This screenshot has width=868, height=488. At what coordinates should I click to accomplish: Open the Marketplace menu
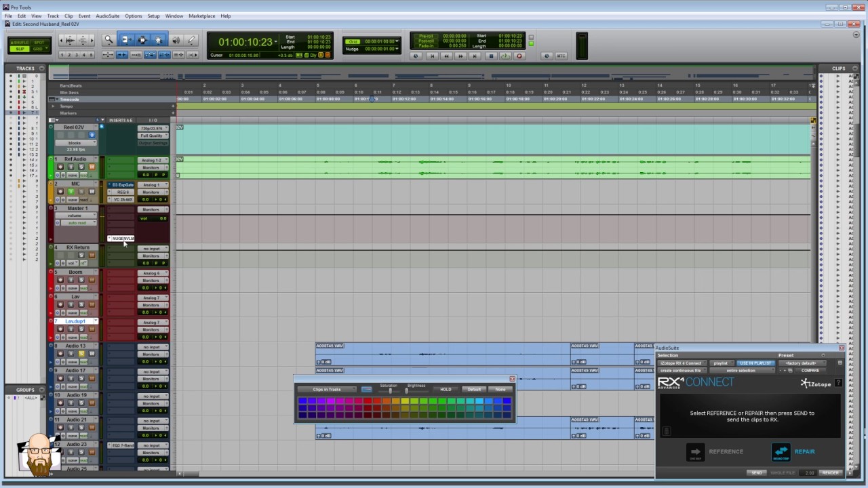pyautogui.click(x=201, y=16)
